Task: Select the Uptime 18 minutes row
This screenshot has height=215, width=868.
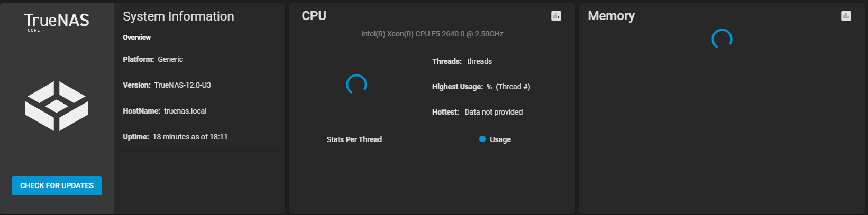Action: click(199, 137)
